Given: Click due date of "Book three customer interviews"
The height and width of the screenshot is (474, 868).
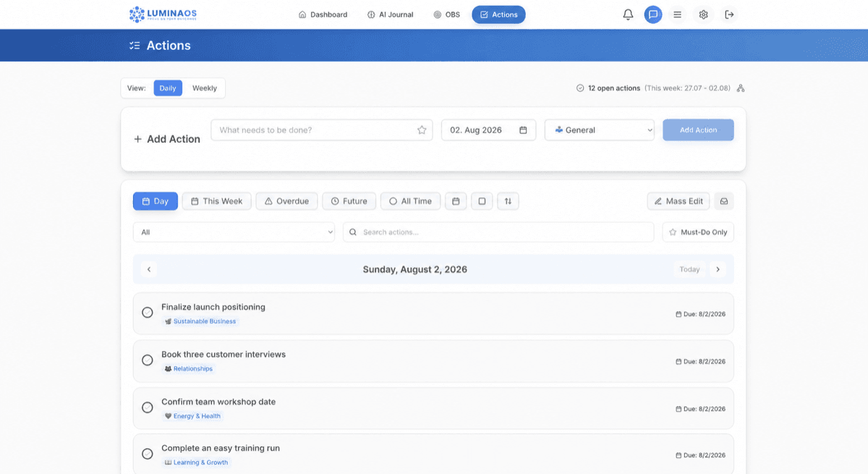Looking at the screenshot, I should click(x=700, y=361).
